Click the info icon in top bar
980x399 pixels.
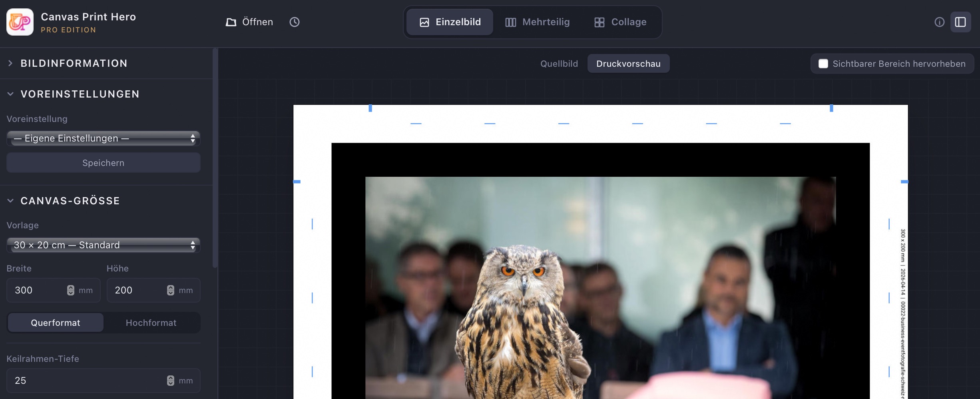(939, 22)
